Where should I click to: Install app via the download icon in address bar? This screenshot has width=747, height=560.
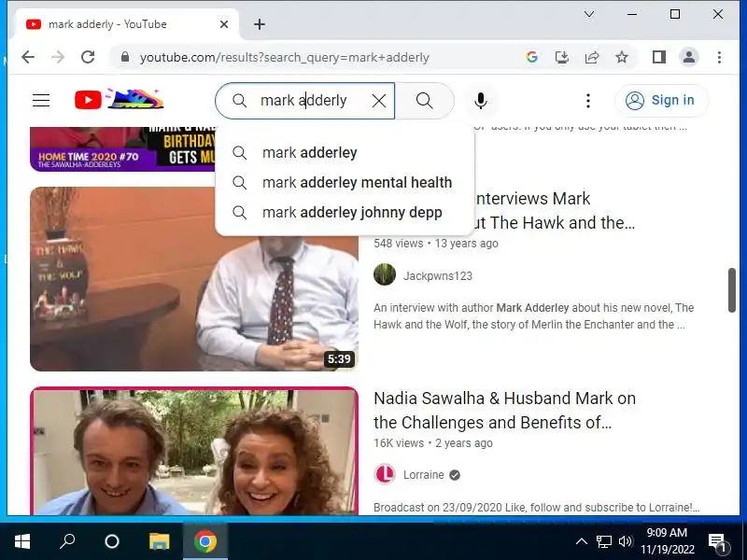(562, 57)
